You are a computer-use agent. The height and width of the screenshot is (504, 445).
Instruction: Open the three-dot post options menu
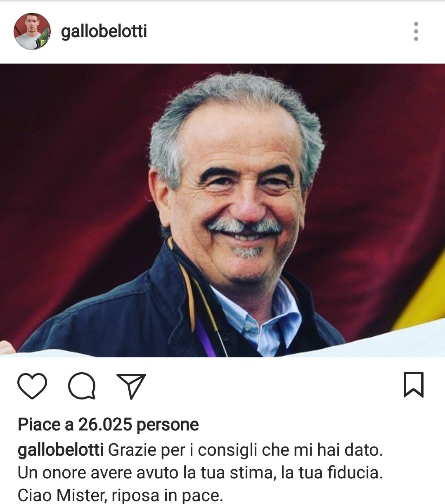[x=416, y=31]
